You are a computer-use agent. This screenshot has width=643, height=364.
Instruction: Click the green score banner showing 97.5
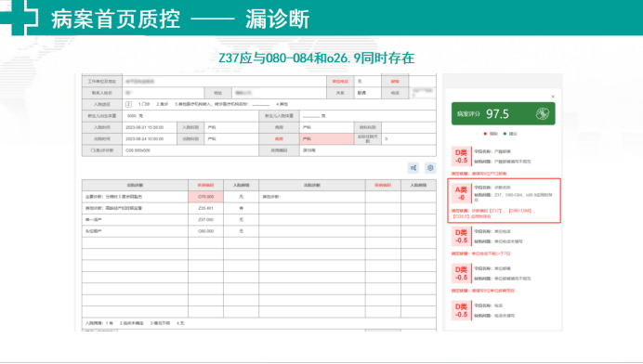pos(504,113)
